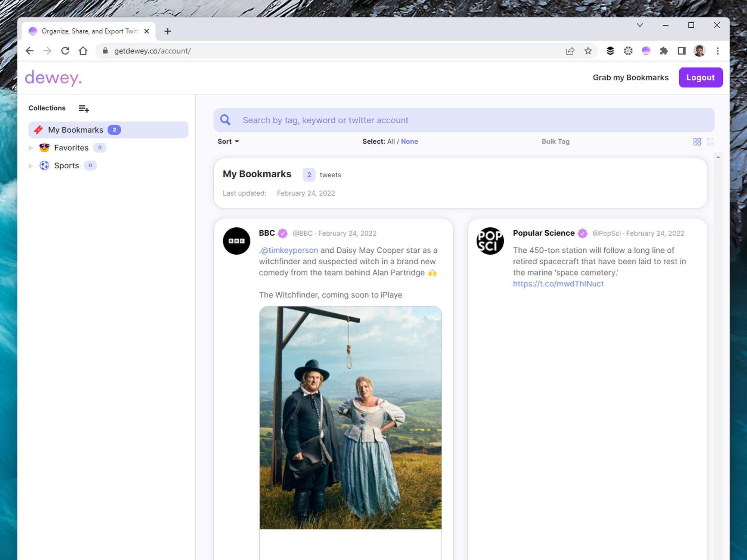Screen dimensions: 747x560
Task: Click the dewey logo
Action: pyautogui.click(x=53, y=78)
